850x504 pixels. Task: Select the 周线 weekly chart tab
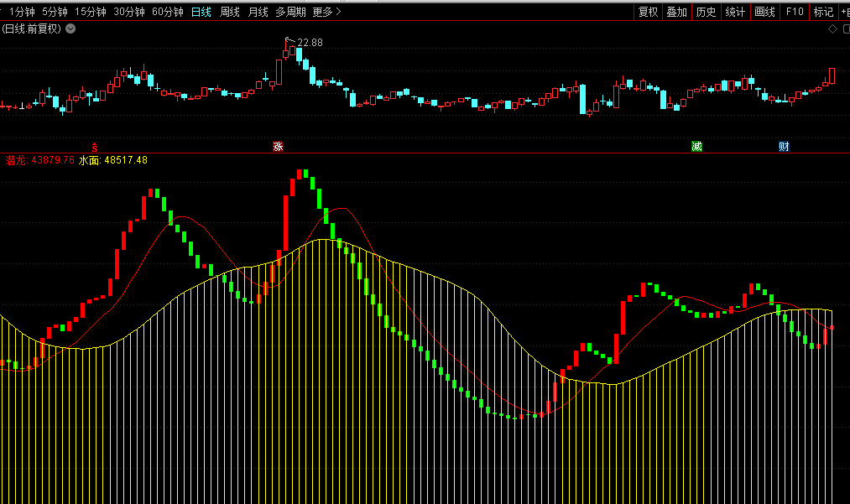(230, 12)
